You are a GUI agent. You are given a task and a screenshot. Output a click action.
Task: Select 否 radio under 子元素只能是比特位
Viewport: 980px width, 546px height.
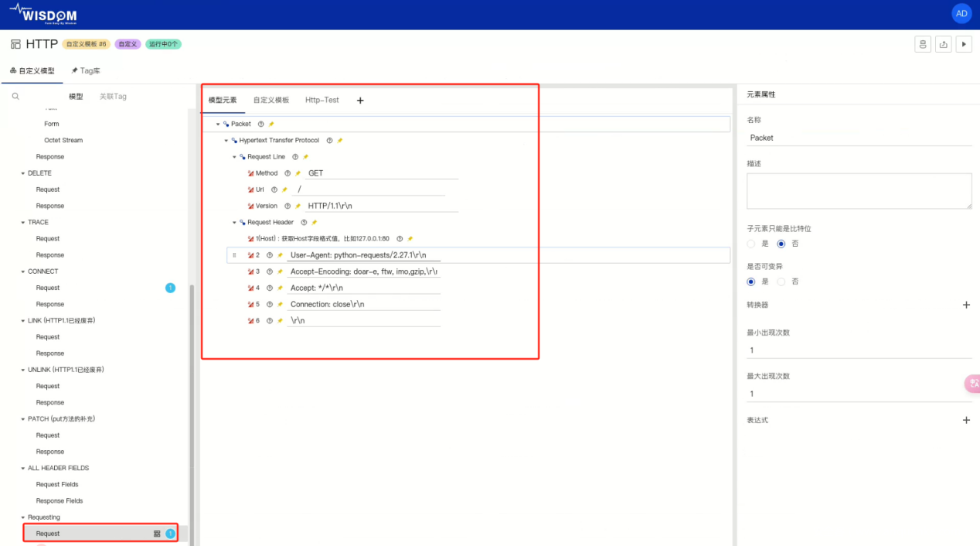click(781, 244)
